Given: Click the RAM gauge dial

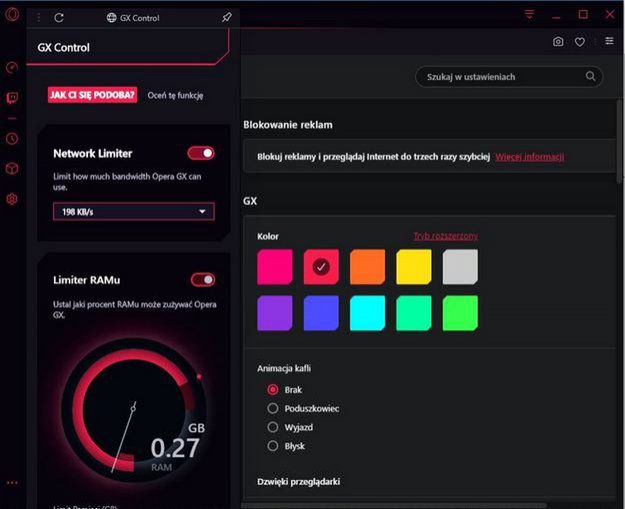Looking at the screenshot, I should [x=134, y=411].
